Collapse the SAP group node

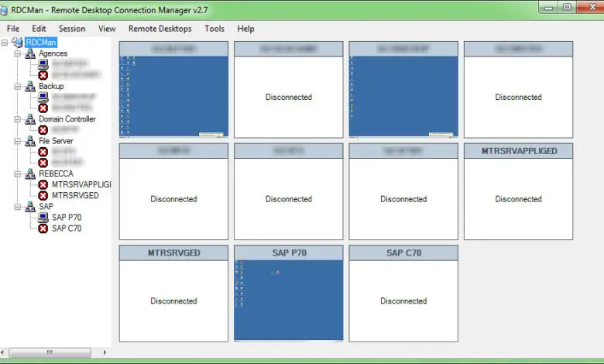click(17, 207)
